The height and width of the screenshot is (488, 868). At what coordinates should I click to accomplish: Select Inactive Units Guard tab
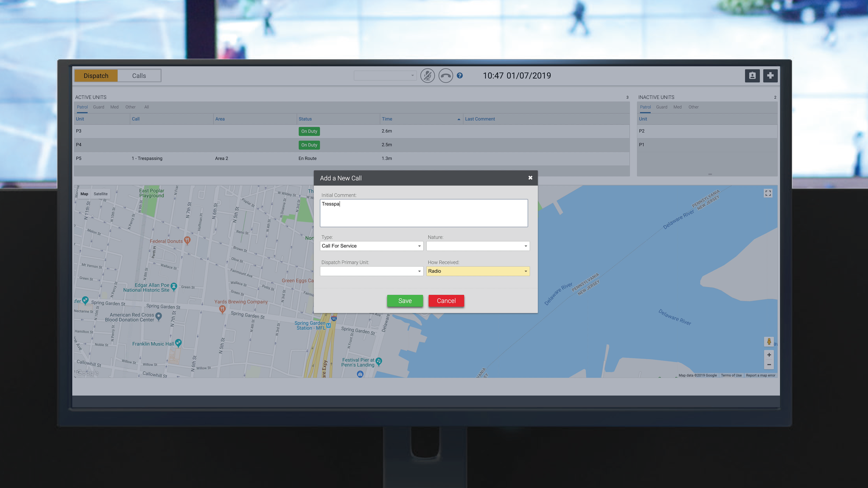(661, 107)
